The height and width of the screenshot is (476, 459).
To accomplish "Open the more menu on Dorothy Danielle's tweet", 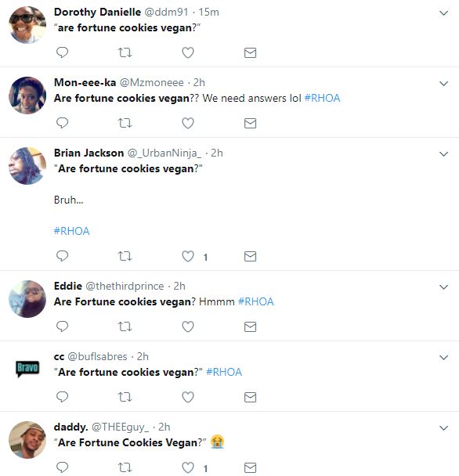I will (444, 13).
